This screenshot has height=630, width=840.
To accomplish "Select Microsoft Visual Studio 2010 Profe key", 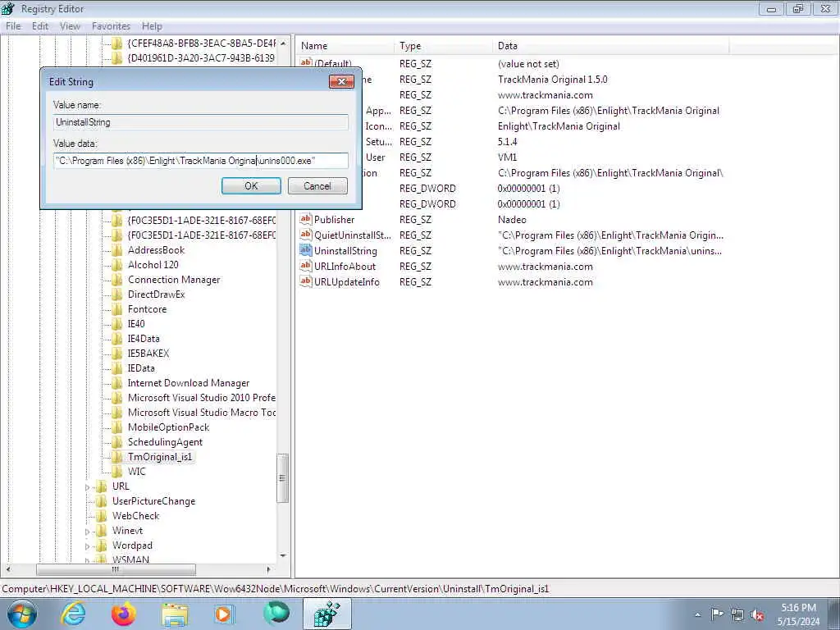I will pos(202,398).
